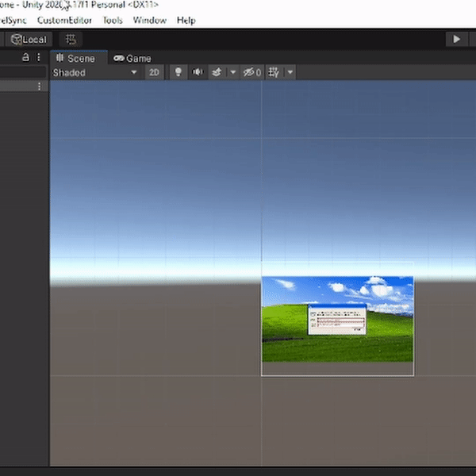476x476 pixels.
Task: Open the Window menu
Action: (x=150, y=21)
